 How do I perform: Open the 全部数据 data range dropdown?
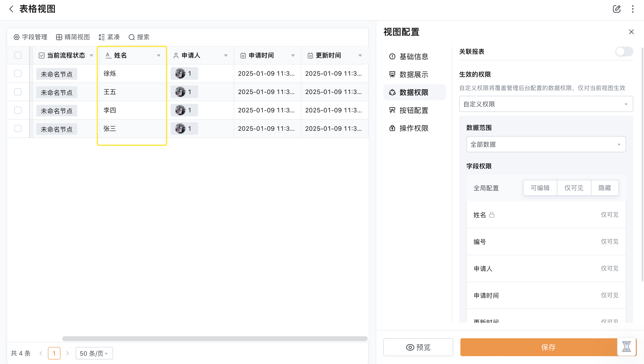(x=546, y=144)
